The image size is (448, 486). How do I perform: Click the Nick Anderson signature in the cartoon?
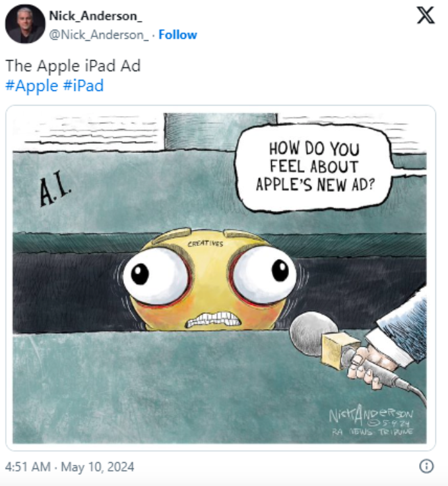[x=371, y=419]
